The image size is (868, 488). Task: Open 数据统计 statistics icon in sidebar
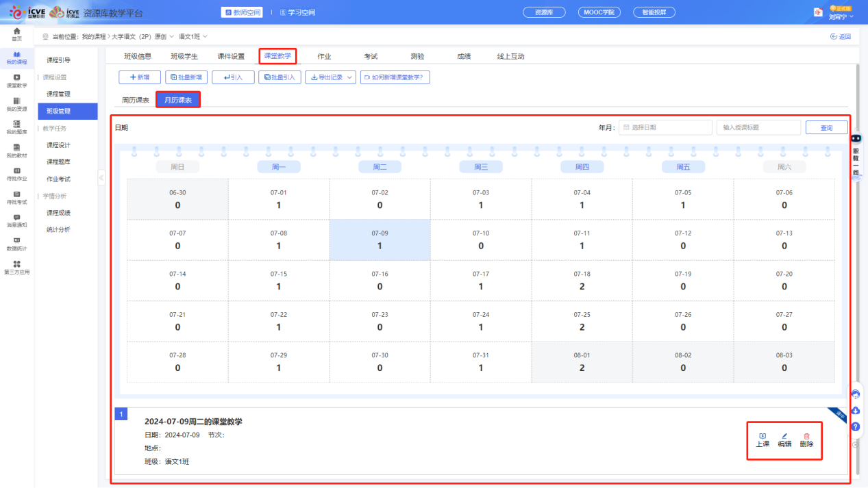[16, 240]
